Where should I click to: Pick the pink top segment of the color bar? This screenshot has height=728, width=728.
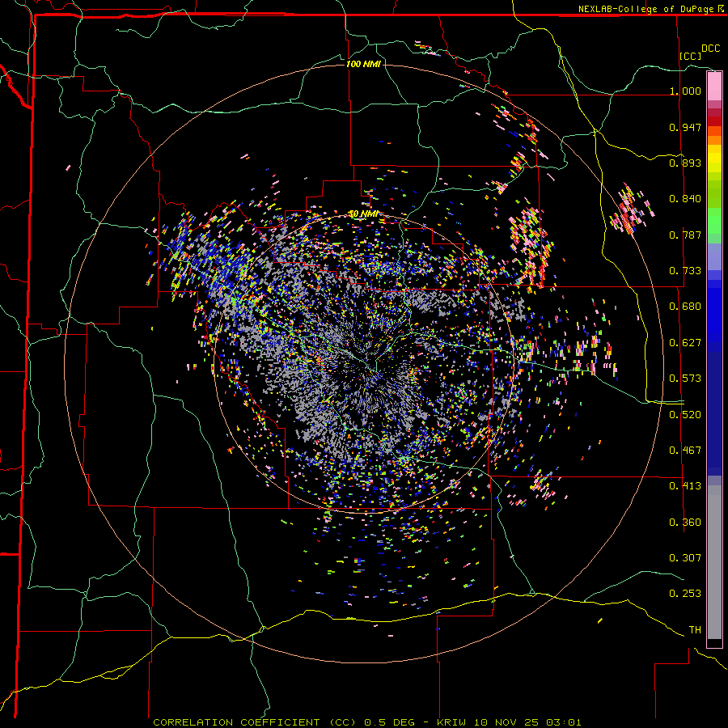[x=714, y=86]
